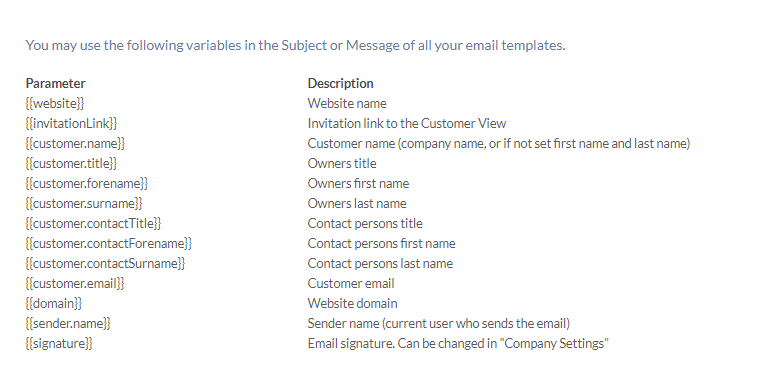Click the 'Website domain' description text
Image resolution: width=757 pixels, height=388 pixels.
(353, 304)
